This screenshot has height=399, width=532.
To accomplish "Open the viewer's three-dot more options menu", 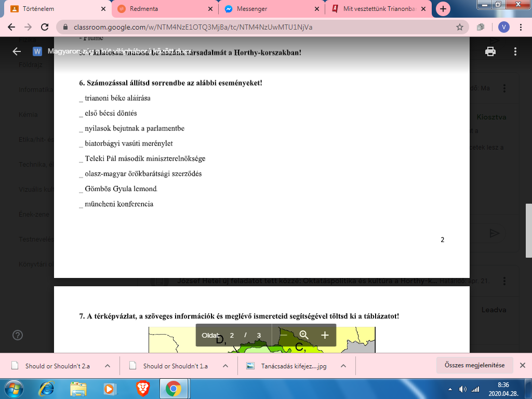I will (515, 51).
